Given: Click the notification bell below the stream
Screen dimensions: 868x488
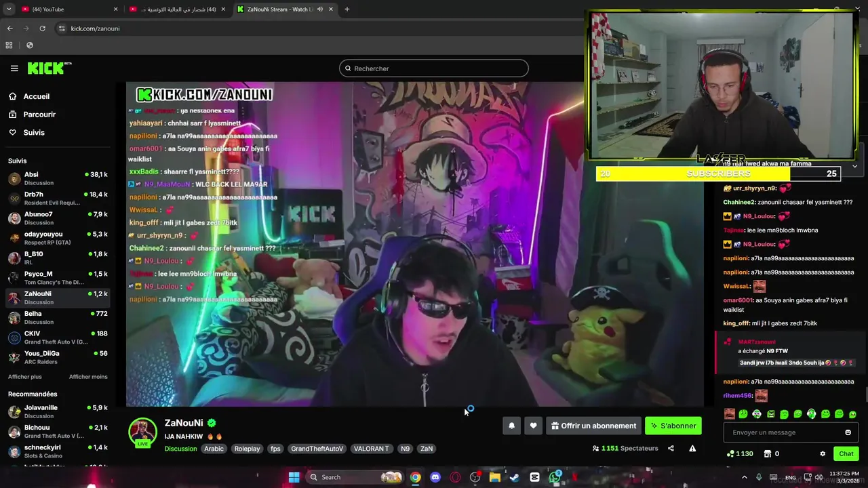Looking at the screenshot, I should [511, 426].
